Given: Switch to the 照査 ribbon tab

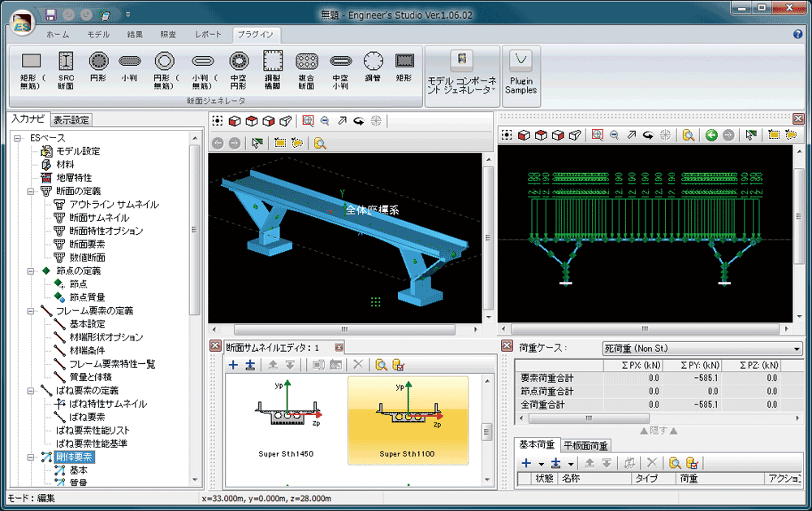Looking at the screenshot, I should click(x=168, y=34).
